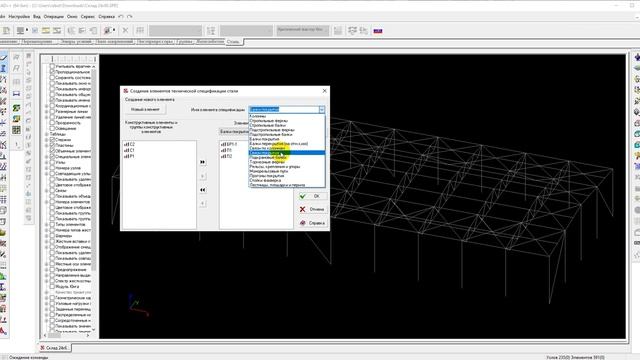Select Балки покрытия option in dropdown list
The height and width of the screenshot is (360, 640).
click(287, 139)
